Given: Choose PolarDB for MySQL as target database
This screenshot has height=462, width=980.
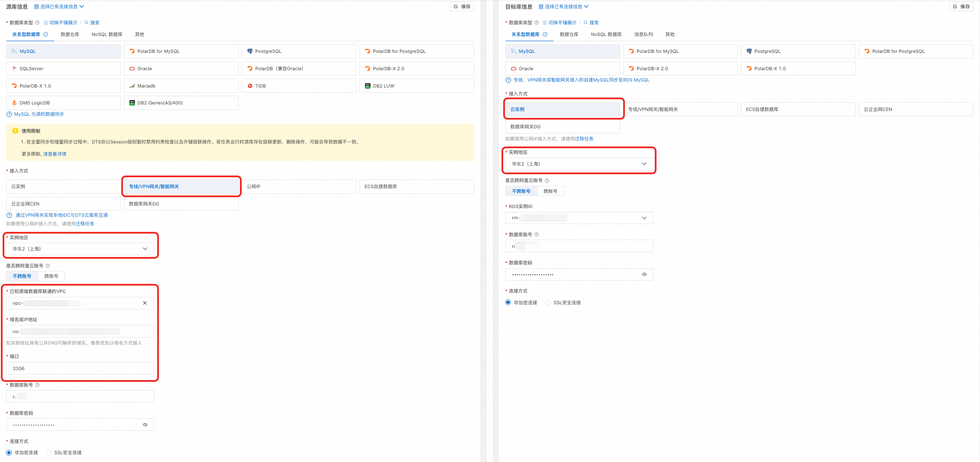Looking at the screenshot, I should [680, 51].
